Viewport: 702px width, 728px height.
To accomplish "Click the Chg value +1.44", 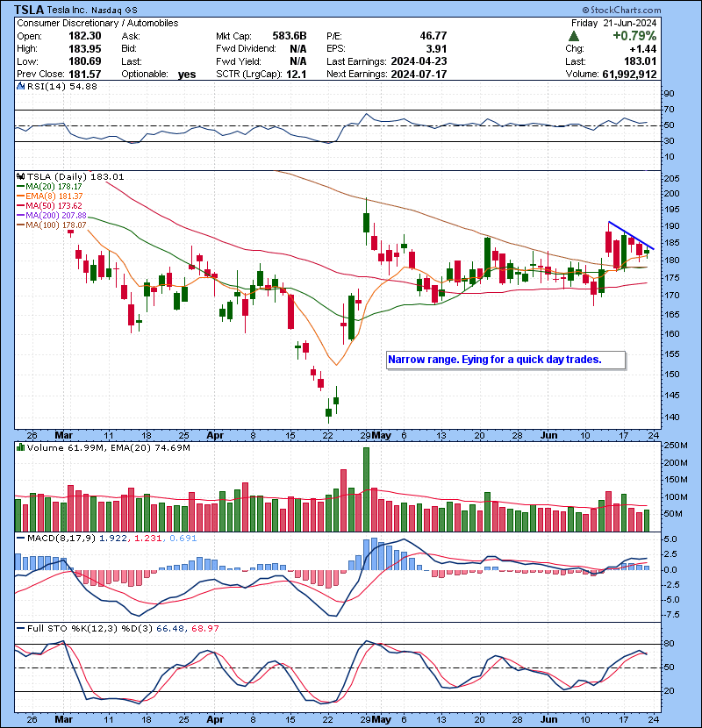I will click(643, 49).
